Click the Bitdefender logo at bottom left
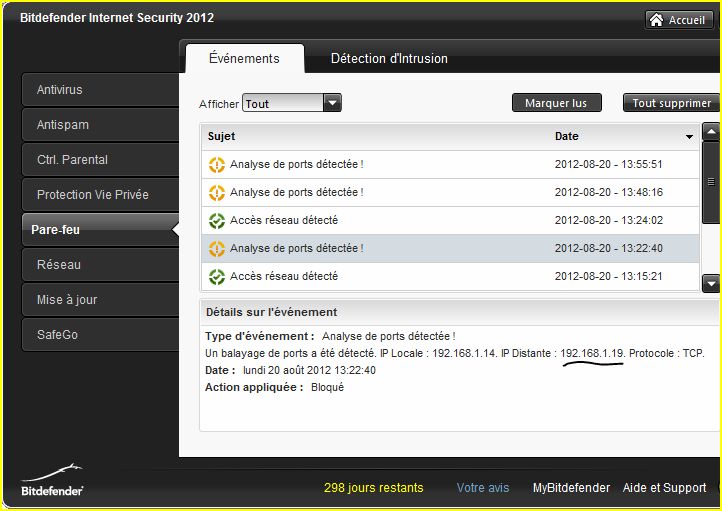The image size is (722, 511). point(52,480)
